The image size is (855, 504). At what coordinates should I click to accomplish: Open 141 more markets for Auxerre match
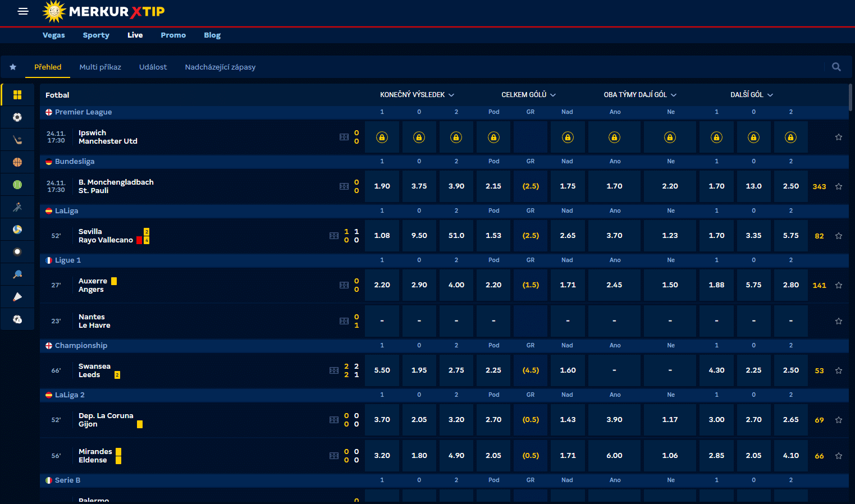[x=820, y=285]
